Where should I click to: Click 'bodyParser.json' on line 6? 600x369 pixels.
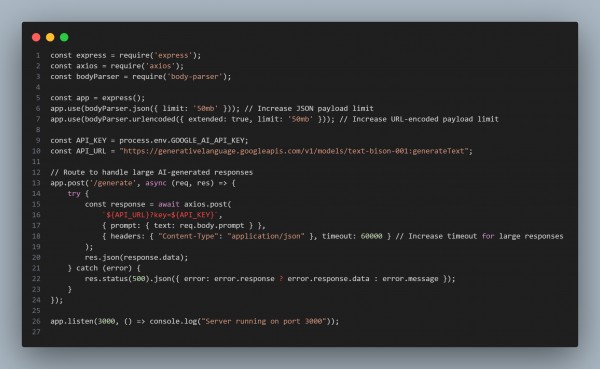coord(117,109)
